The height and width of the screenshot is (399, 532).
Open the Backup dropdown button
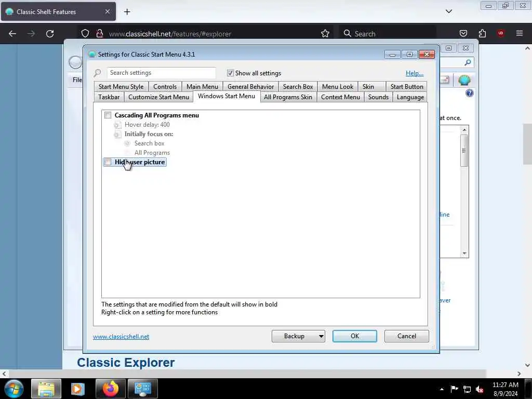298,336
